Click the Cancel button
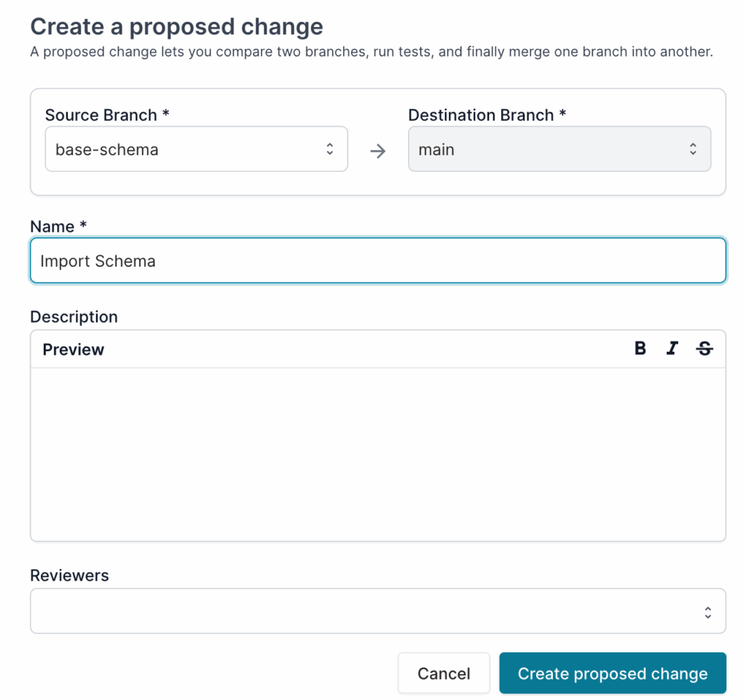The width and height of the screenshot is (746, 700). 444,673
